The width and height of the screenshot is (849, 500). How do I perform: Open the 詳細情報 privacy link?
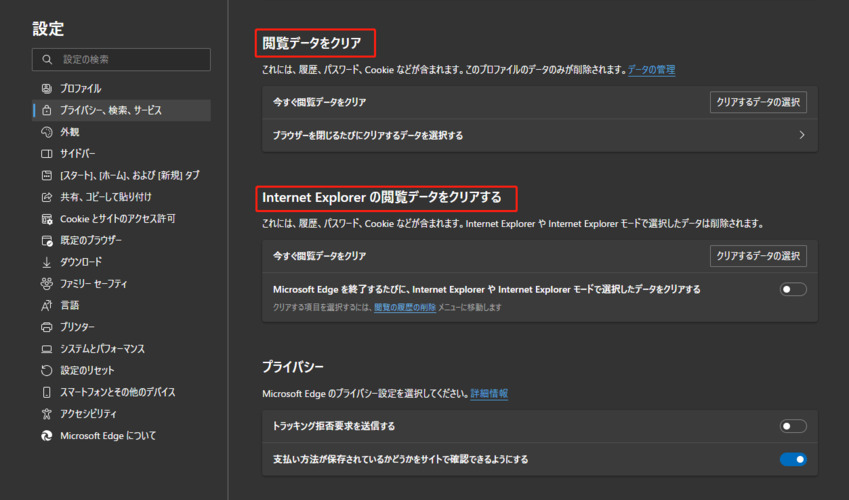[489, 393]
